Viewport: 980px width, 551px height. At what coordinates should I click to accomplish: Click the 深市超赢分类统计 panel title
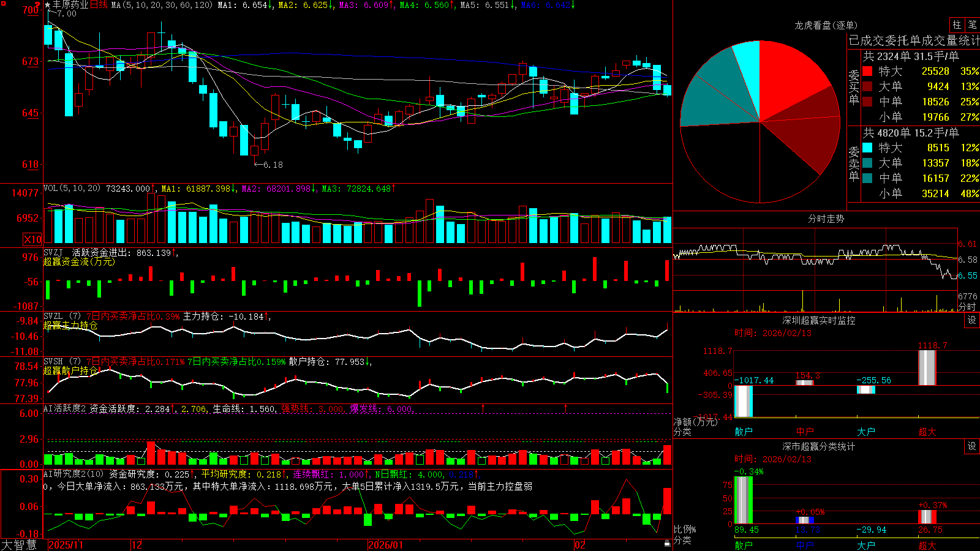819,446
